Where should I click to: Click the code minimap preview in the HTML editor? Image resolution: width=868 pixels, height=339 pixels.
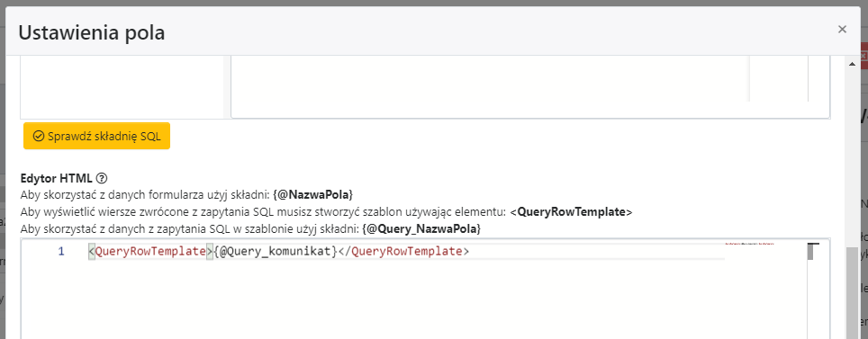[x=749, y=244]
